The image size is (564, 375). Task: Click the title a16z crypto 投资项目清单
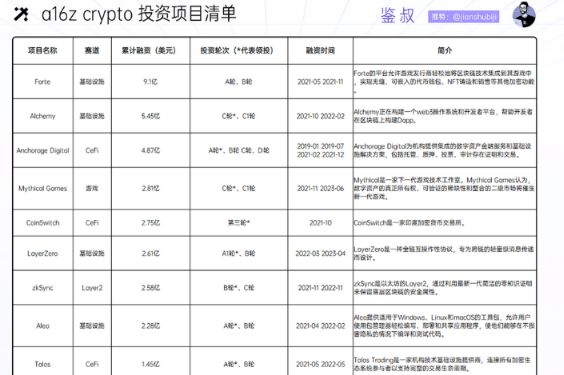(x=139, y=14)
